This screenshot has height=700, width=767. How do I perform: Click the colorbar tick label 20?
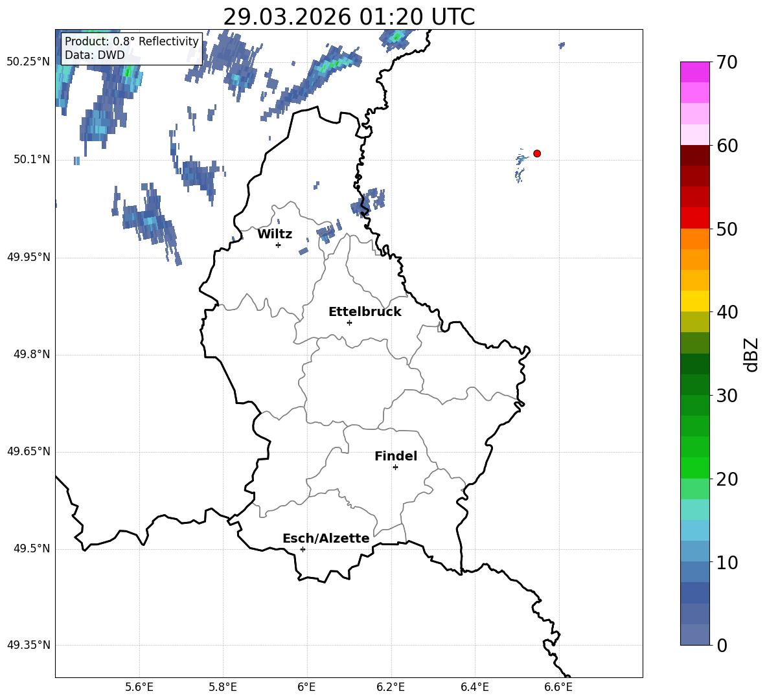coord(726,479)
